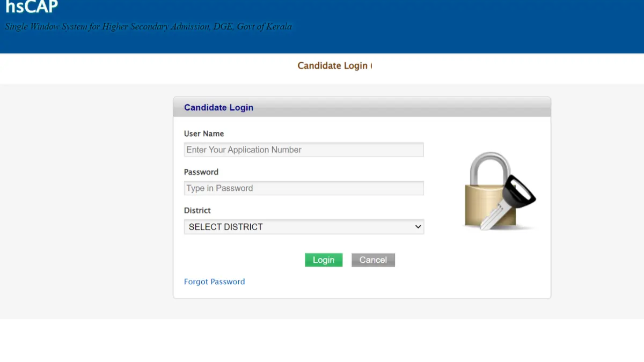Click 'Enter Your Application Number' placeholder text
The height and width of the screenshot is (362, 644).
[244, 150]
